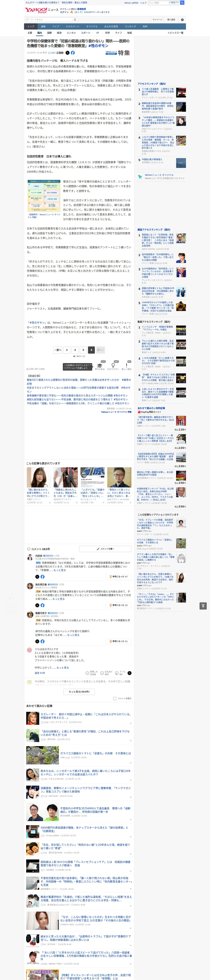Select the エキスパート main tab
The width and height of the screenshot is (210, 980).
click(x=72, y=27)
